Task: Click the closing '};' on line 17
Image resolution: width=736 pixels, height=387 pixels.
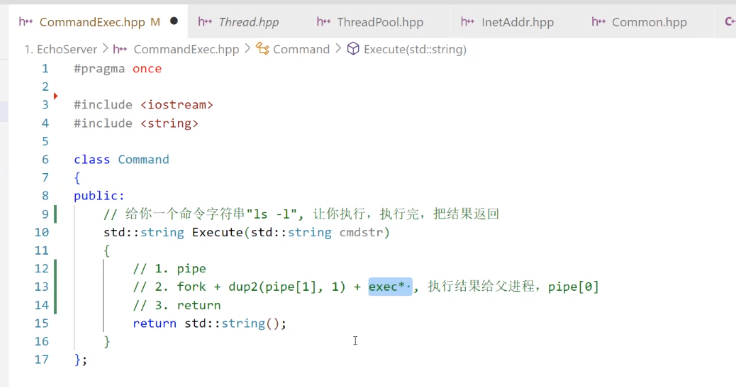Action: [x=80, y=360]
